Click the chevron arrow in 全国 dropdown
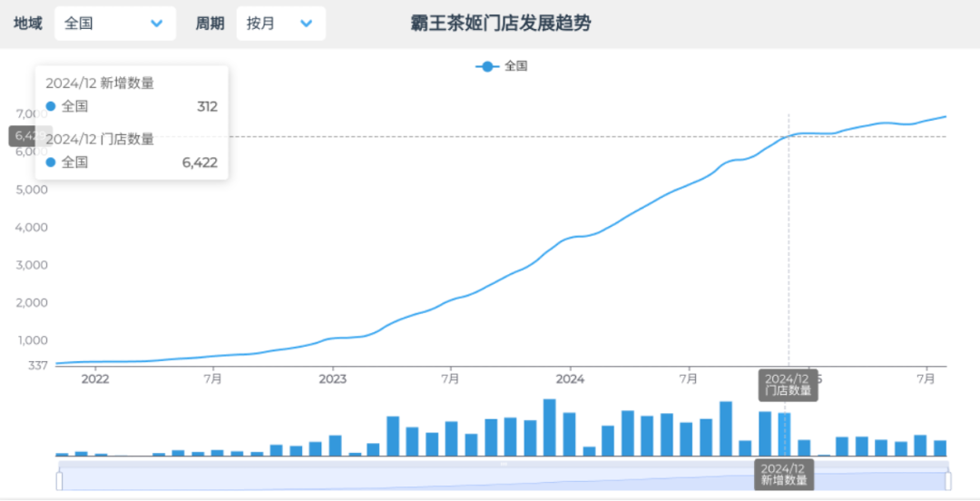Image resolution: width=980 pixels, height=501 pixels. [x=157, y=24]
